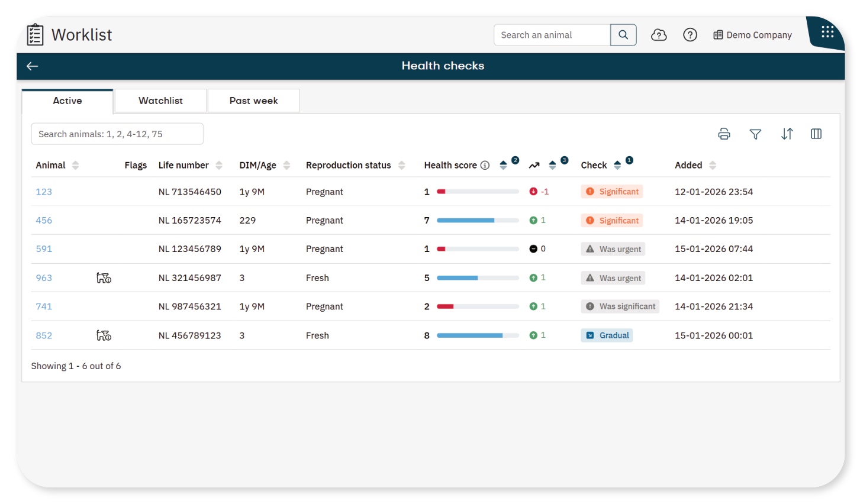Viewport: 860px width, 504px height.
Task: Open the apps grid menu
Action: [x=827, y=32]
